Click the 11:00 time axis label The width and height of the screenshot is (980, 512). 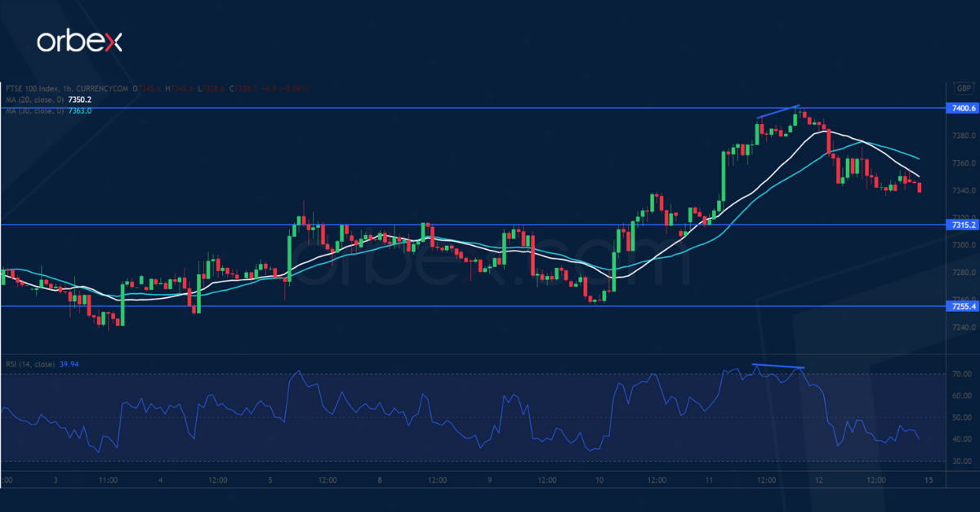(x=109, y=480)
